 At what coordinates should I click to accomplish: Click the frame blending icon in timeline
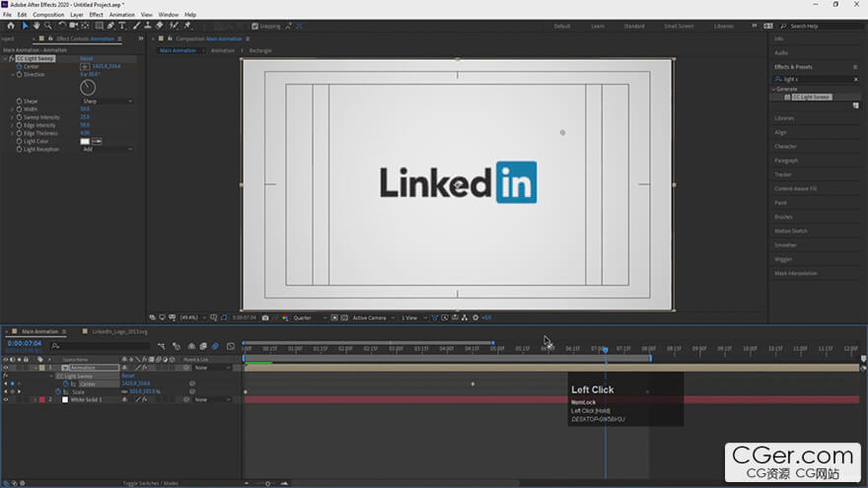click(203, 346)
